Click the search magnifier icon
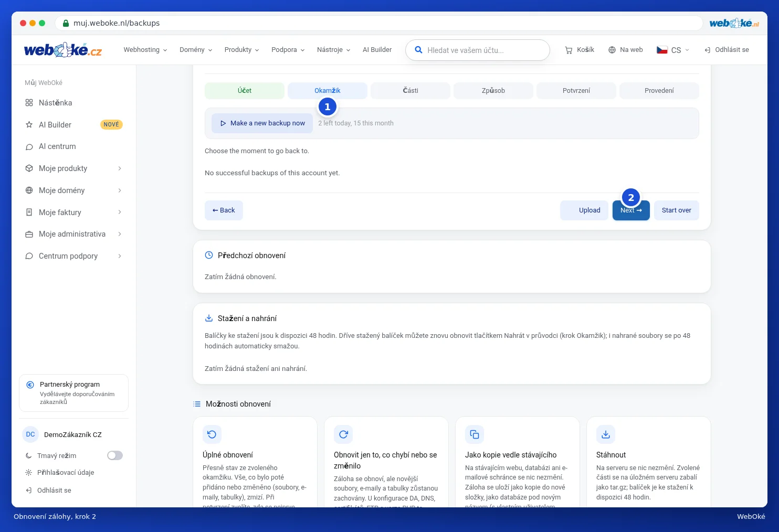 418,50
